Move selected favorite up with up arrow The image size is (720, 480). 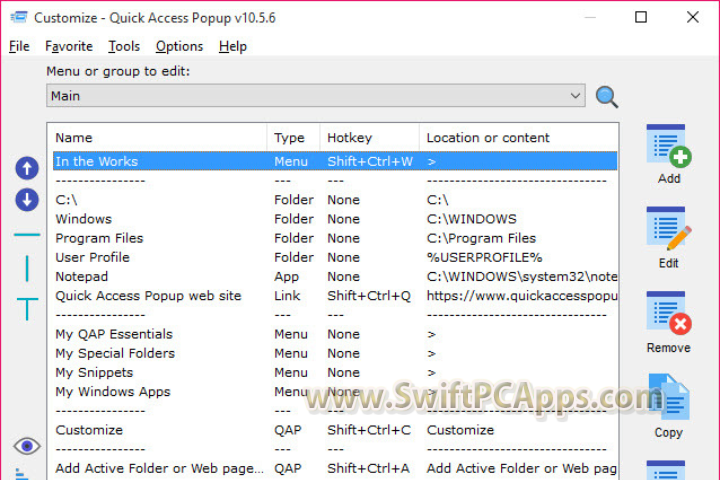(x=27, y=168)
